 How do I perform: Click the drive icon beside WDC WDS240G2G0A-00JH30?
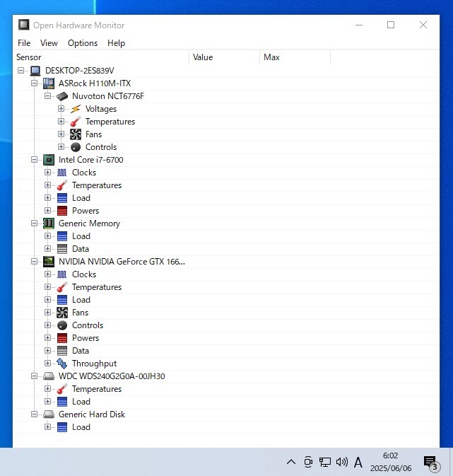(x=49, y=376)
